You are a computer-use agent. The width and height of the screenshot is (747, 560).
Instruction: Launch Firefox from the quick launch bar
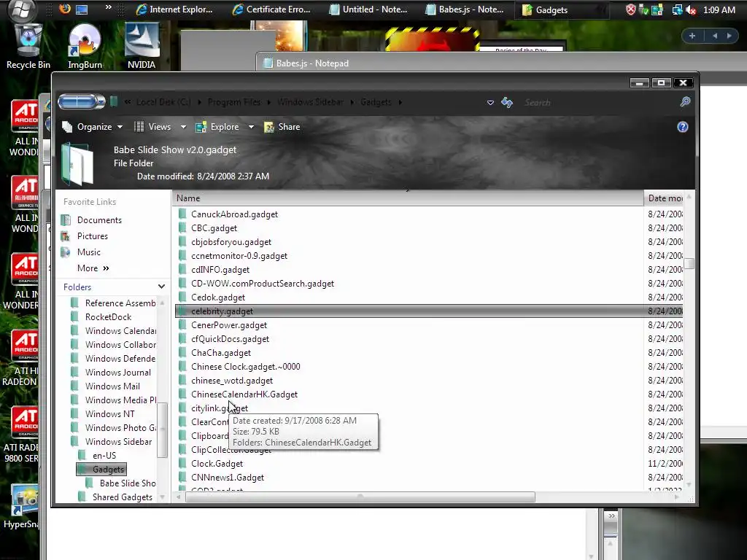pos(65,9)
